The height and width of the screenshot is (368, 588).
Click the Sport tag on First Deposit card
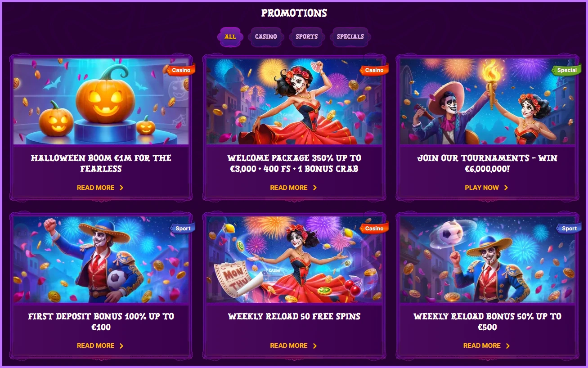(x=183, y=229)
